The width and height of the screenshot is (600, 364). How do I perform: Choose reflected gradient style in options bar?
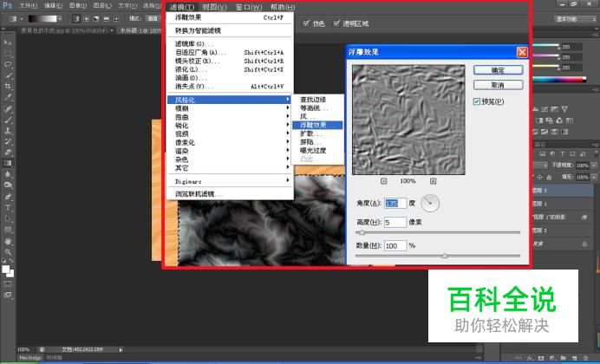106,18
